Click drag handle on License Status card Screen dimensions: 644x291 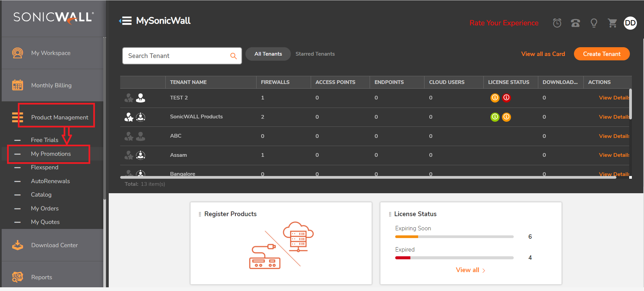[x=390, y=214]
